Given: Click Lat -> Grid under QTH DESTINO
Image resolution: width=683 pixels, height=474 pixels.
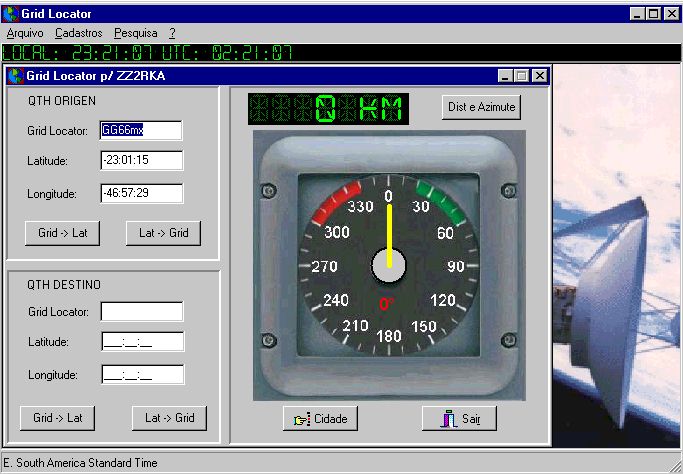Looking at the screenshot, I should point(169,418).
